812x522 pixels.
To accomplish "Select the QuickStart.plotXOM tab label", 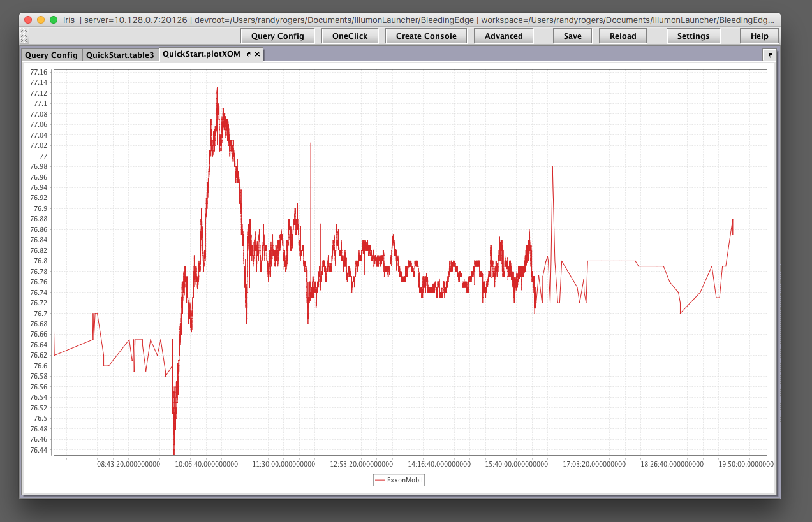I will tap(201, 54).
